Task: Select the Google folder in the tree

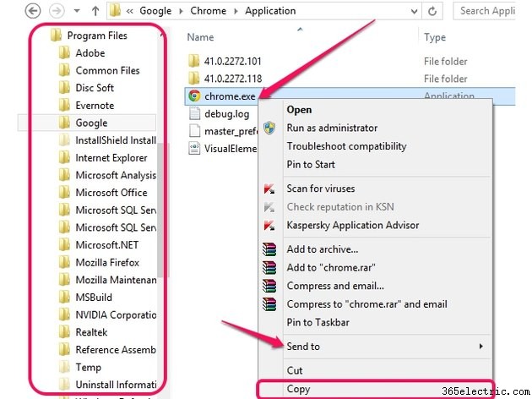Action: [91, 123]
